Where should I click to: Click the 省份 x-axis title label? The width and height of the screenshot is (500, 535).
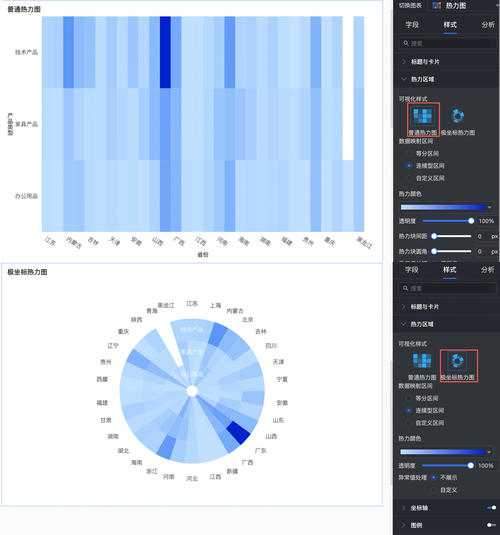203,255
